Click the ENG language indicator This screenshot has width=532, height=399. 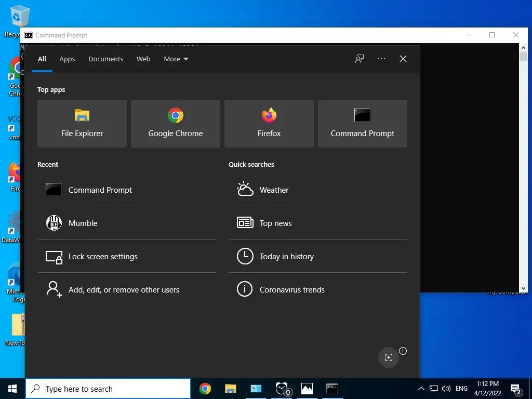461,389
